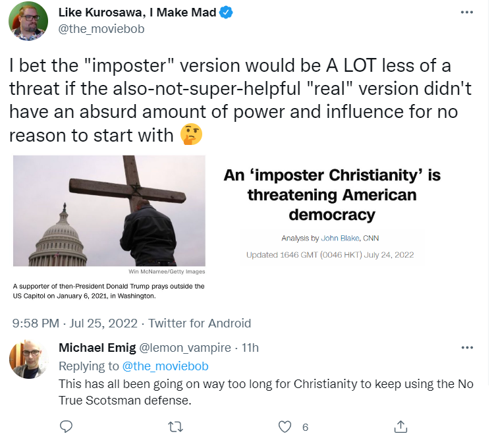Open the 'imposter Christianity' headline image
494x448 pixels.
click(x=332, y=211)
